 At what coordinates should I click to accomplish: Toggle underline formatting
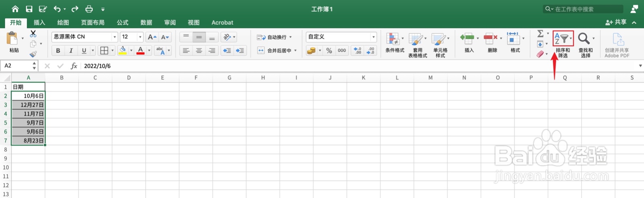[x=84, y=50]
